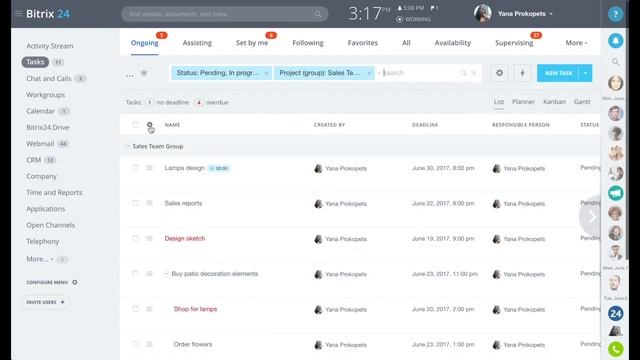The width and height of the screenshot is (640, 360).
Task: Switch to the Assisting tab
Action: (x=197, y=42)
